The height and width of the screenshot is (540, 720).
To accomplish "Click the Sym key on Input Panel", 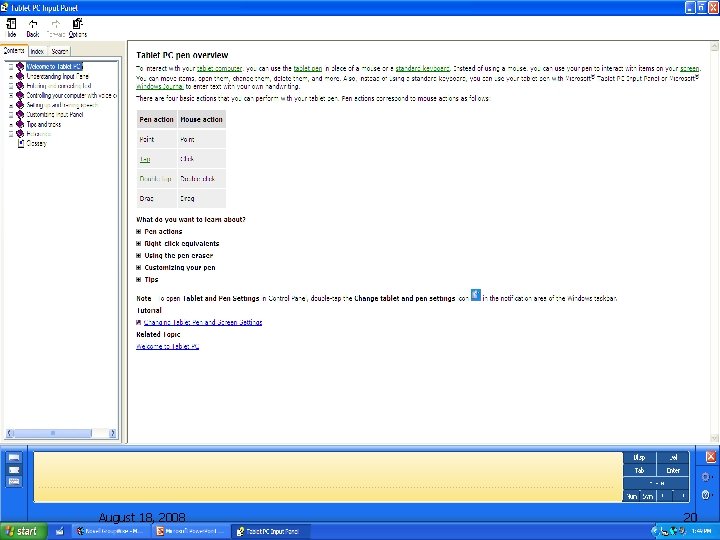I will coord(647,496).
